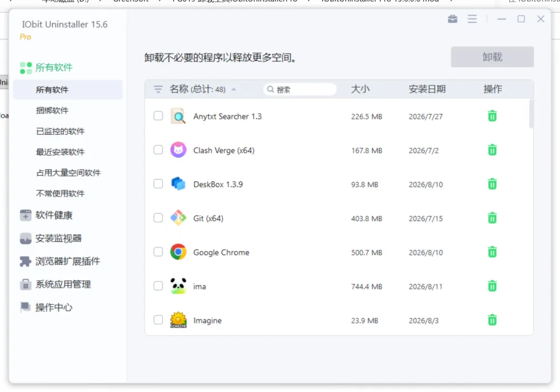Click the trash icon for Anytxt Searcher 1.3
The image size is (560, 392).
pyautogui.click(x=492, y=116)
